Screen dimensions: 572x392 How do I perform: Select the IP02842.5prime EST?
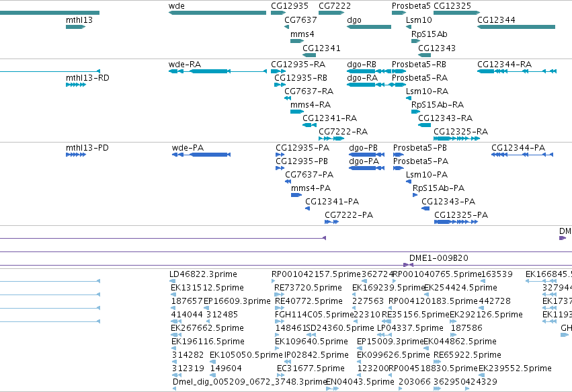point(288,362)
